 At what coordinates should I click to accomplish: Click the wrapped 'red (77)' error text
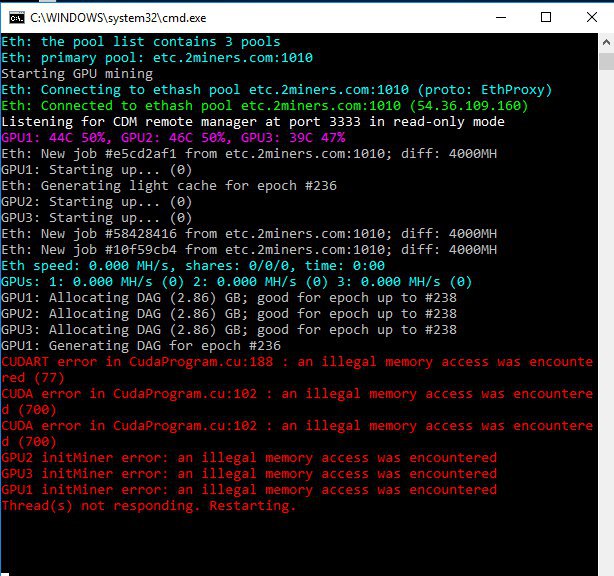(x=33, y=378)
